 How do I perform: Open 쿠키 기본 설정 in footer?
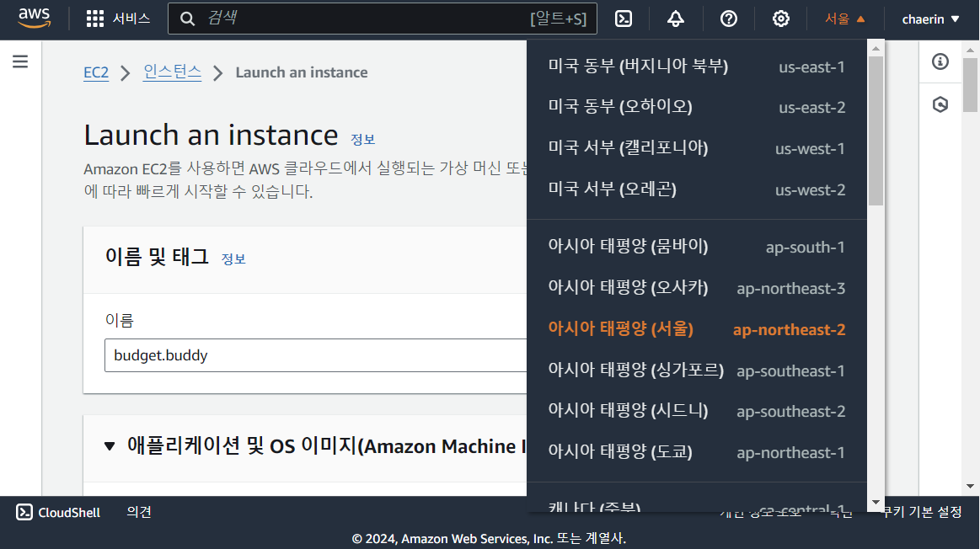click(x=922, y=512)
